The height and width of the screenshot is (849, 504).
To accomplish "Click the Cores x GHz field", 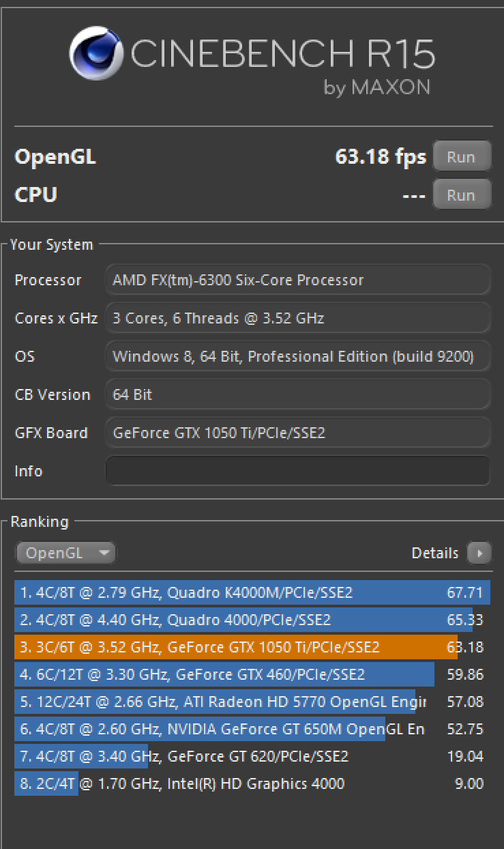I will coord(298,318).
